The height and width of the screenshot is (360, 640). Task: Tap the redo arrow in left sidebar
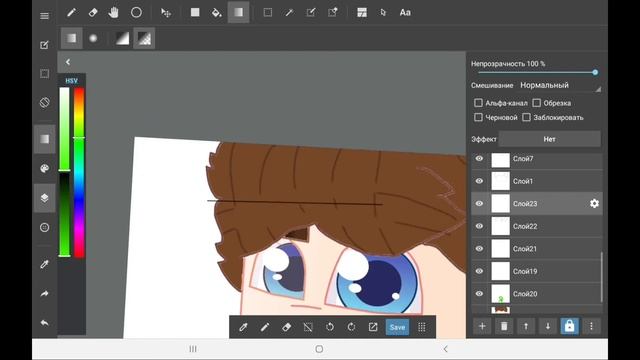point(44,293)
